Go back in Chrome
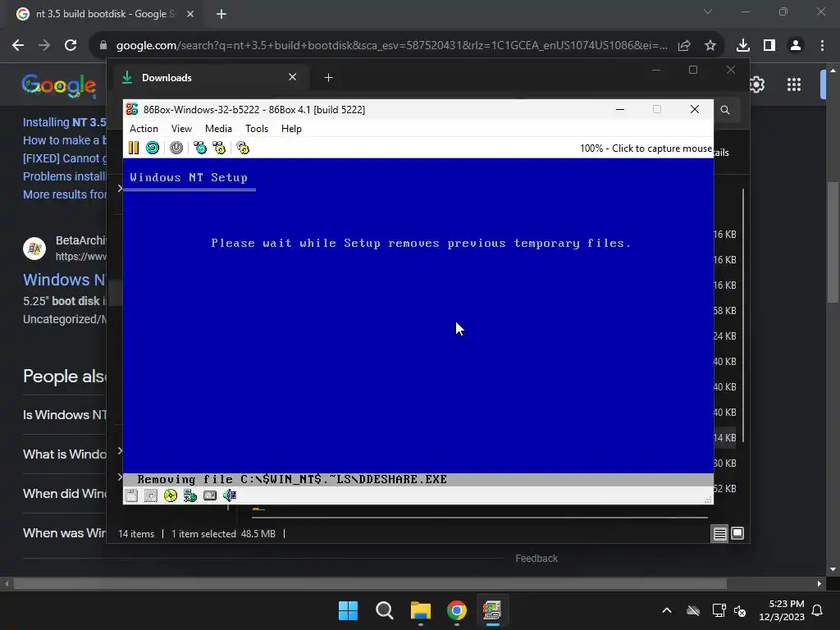Image resolution: width=840 pixels, height=630 pixels. tap(18, 46)
